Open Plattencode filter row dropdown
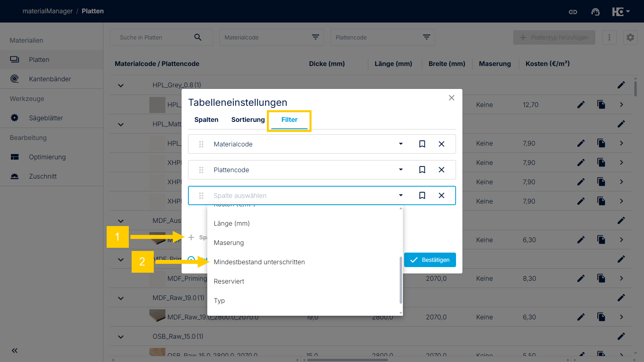The image size is (644, 362). pos(401,170)
